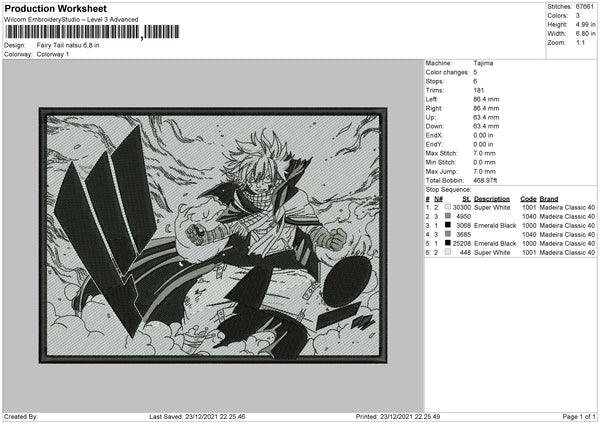Click the "N#" column header
The height and width of the screenshot is (424, 600).
point(438,199)
